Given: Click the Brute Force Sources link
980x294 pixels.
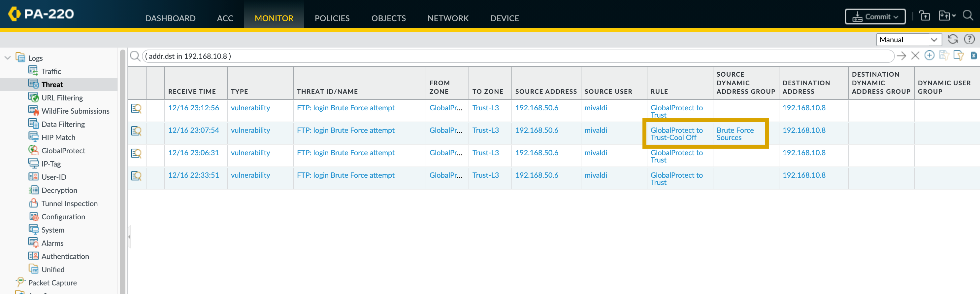Looking at the screenshot, I should tap(735, 134).
